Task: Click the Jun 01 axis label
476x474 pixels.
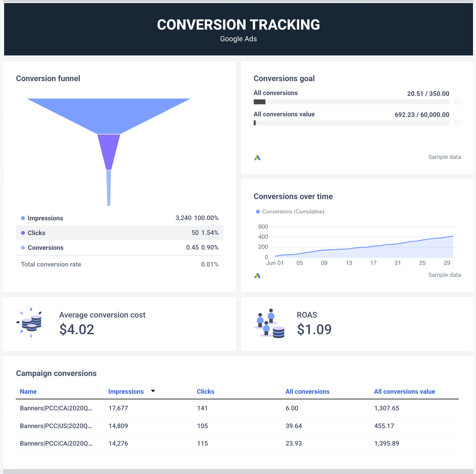Action: [275, 263]
